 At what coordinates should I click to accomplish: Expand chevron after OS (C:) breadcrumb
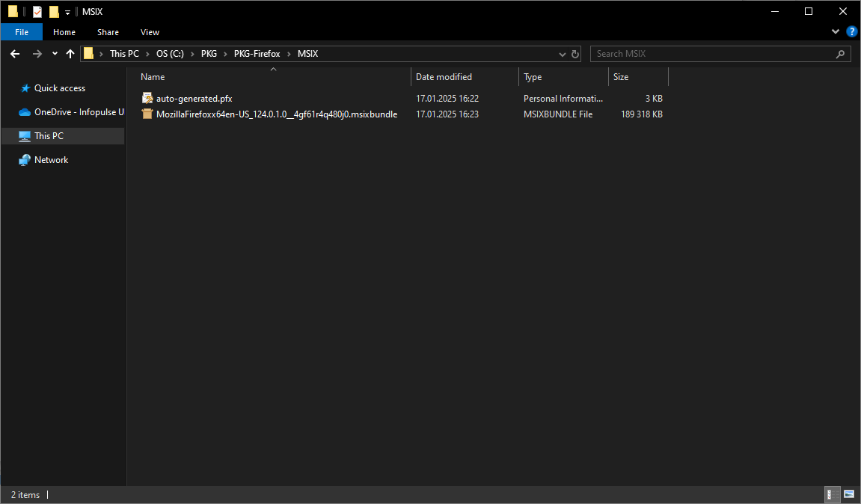tap(192, 54)
